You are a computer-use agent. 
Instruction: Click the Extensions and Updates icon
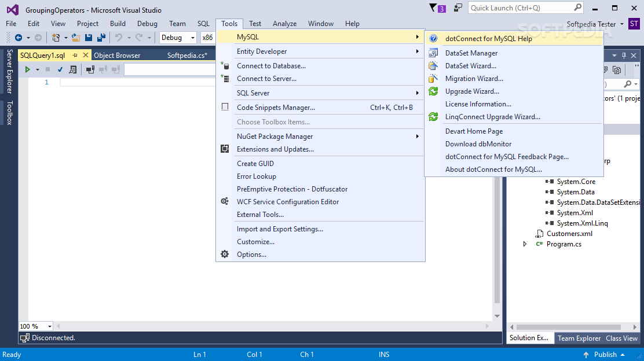click(x=225, y=149)
